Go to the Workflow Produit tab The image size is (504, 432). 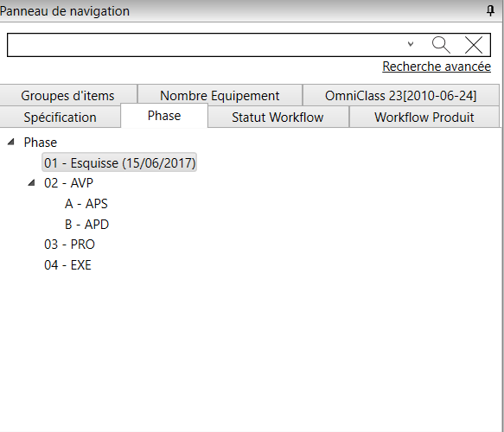424,118
